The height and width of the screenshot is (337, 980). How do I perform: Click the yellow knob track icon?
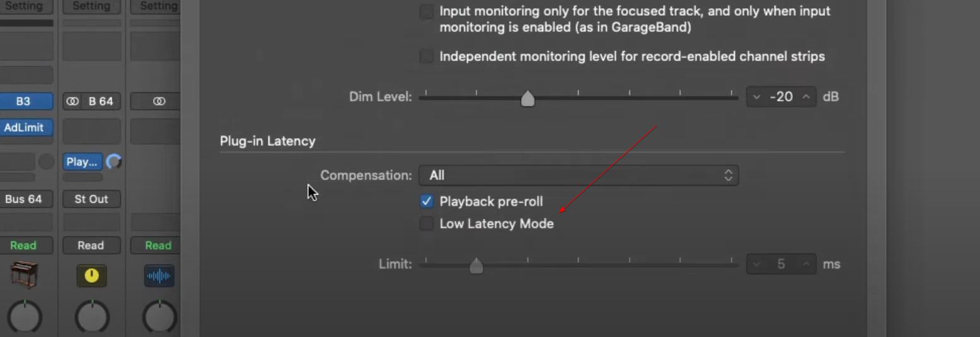point(91,276)
